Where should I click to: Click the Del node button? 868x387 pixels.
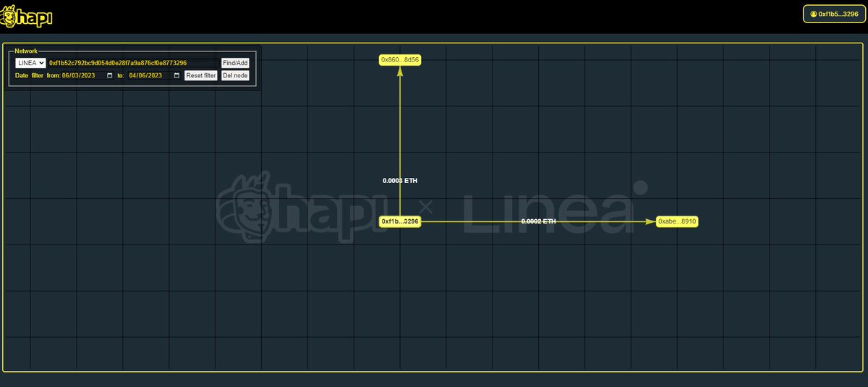pos(235,75)
